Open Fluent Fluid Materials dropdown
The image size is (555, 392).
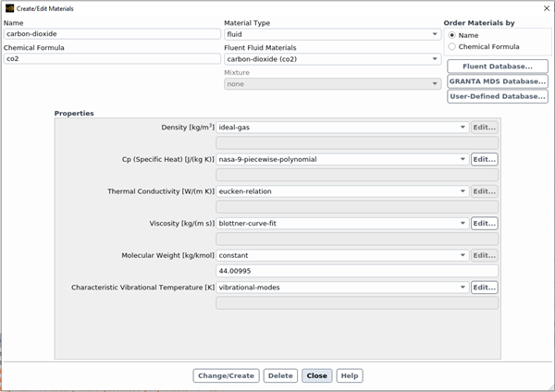point(332,59)
